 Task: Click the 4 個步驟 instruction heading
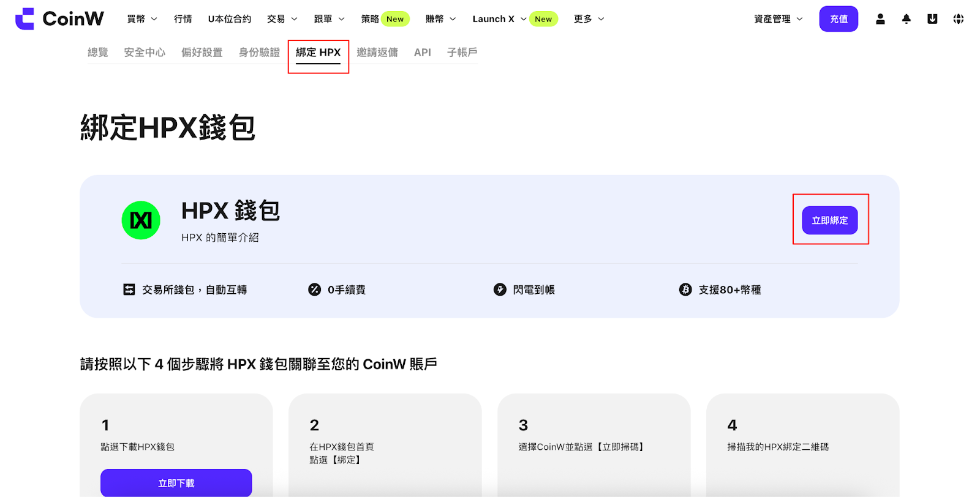coord(258,364)
